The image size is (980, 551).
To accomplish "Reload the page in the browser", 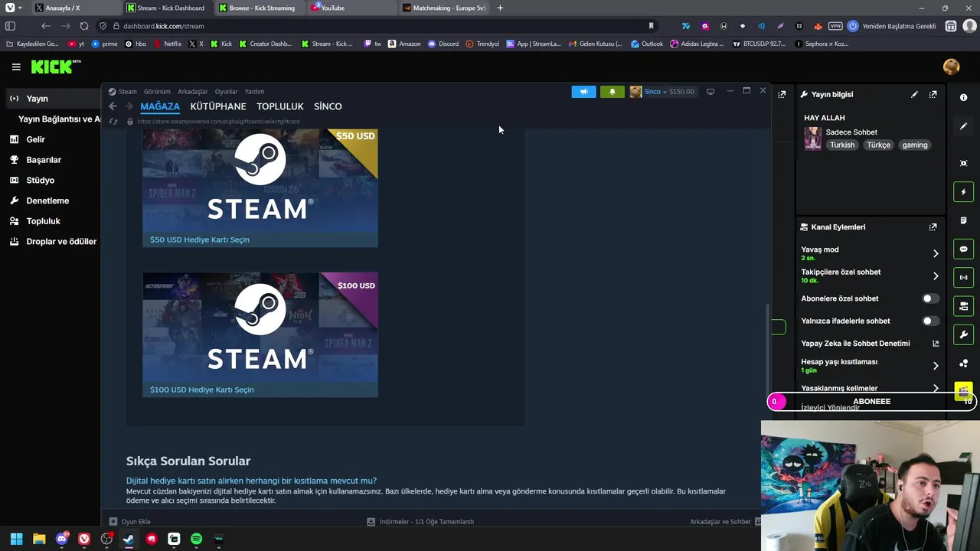I will tap(84, 26).
